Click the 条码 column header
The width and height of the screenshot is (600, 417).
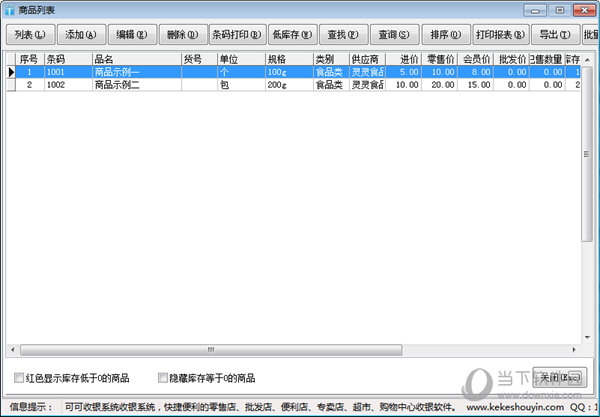(68, 59)
